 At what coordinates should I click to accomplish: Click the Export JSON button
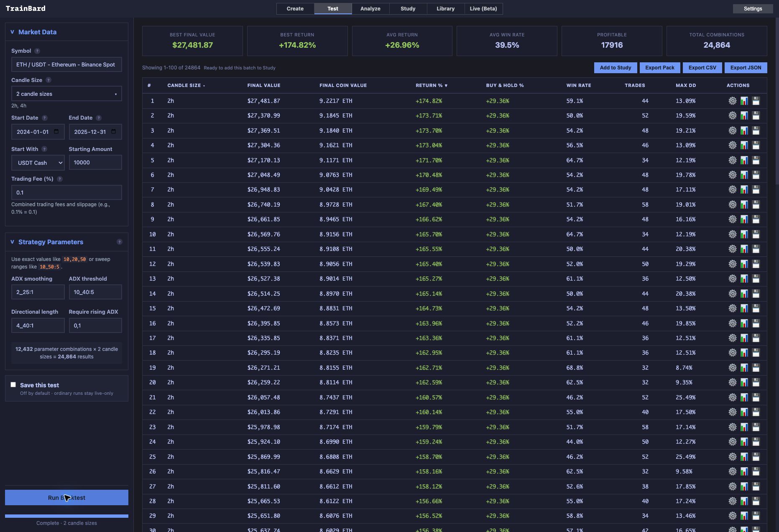746,68
